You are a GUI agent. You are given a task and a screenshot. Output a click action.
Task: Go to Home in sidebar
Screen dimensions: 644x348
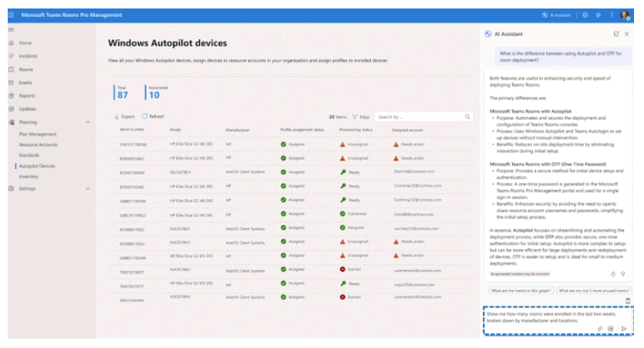coord(25,42)
